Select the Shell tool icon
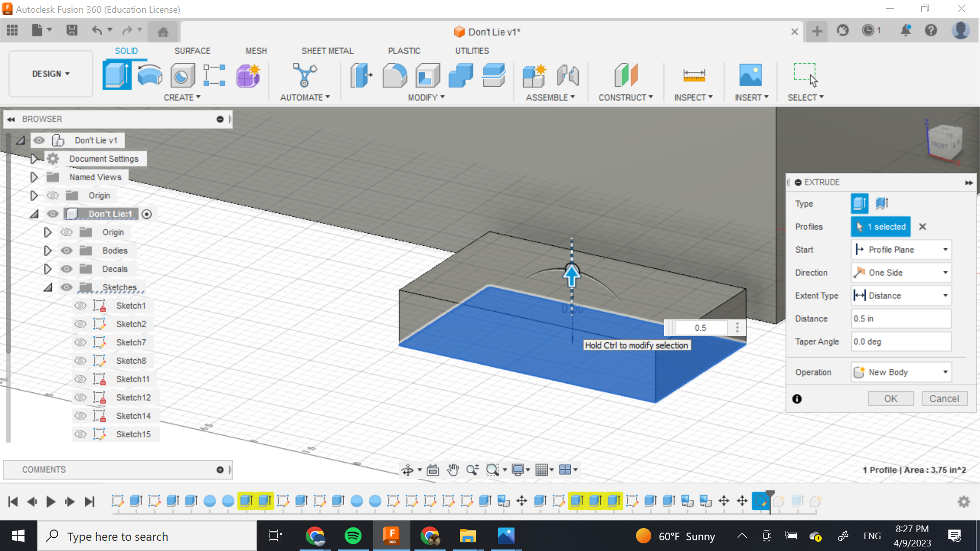This screenshot has height=551, width=980. [x=428, y=75]
